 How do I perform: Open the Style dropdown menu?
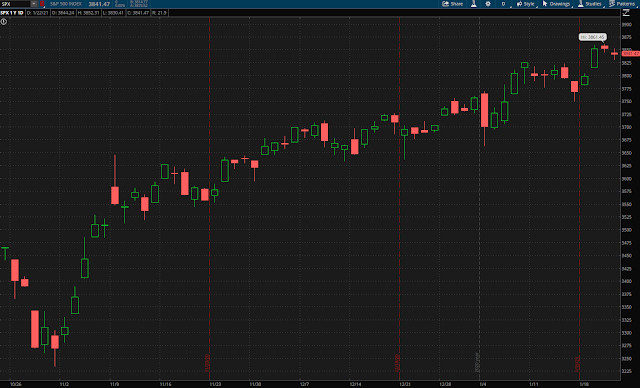point(526,4)
